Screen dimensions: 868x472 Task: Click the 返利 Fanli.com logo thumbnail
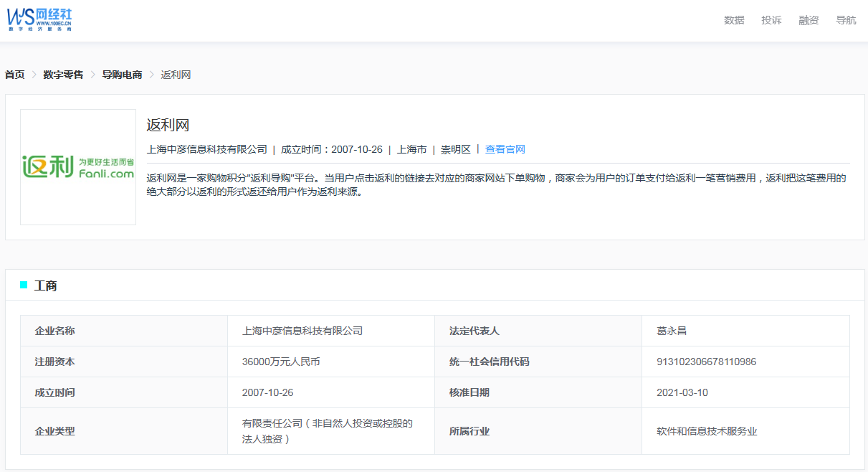(x=78, y=167)
